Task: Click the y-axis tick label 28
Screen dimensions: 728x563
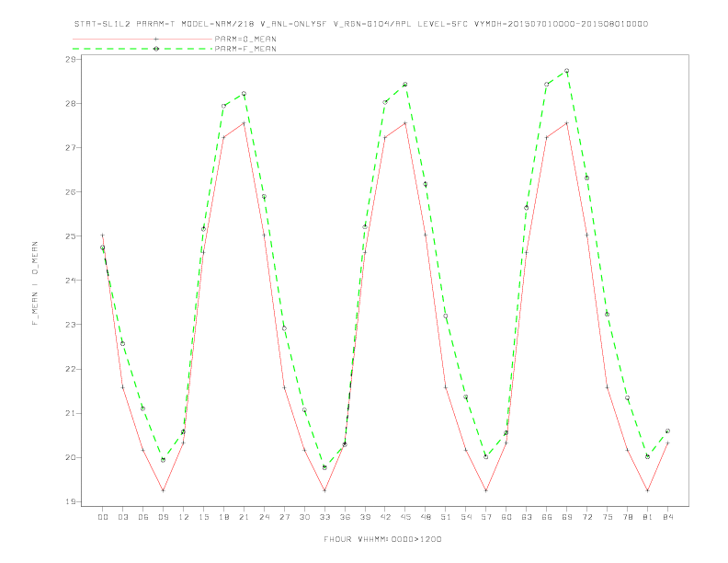Action: coord(71,103)
